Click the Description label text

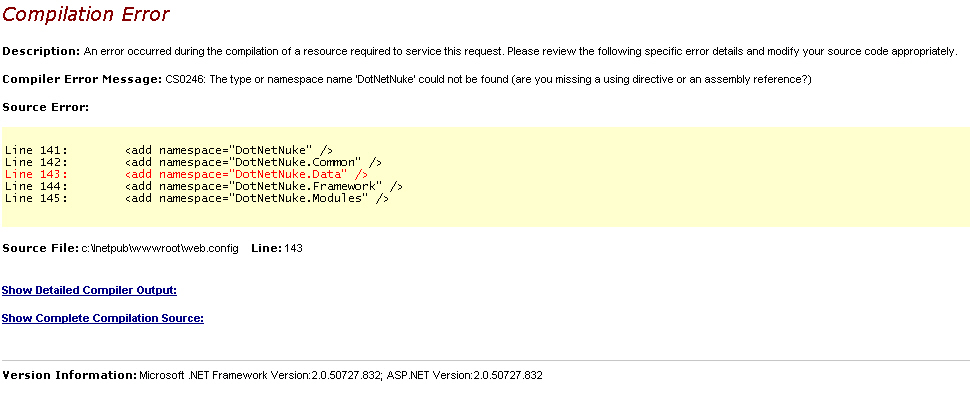click(41, 51)
